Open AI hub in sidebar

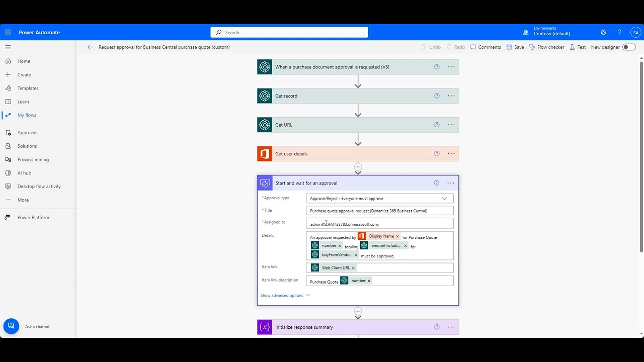[24, 173]
